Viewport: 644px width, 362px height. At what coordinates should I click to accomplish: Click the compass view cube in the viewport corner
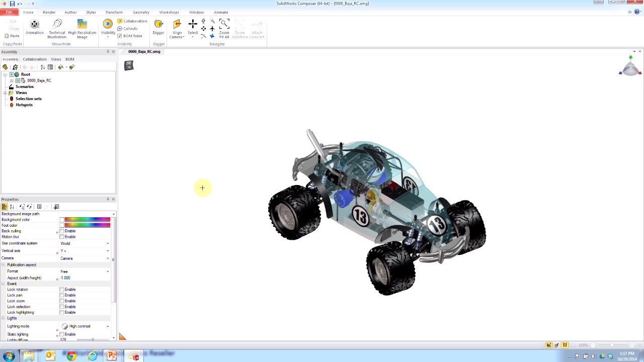coord(630,66)
